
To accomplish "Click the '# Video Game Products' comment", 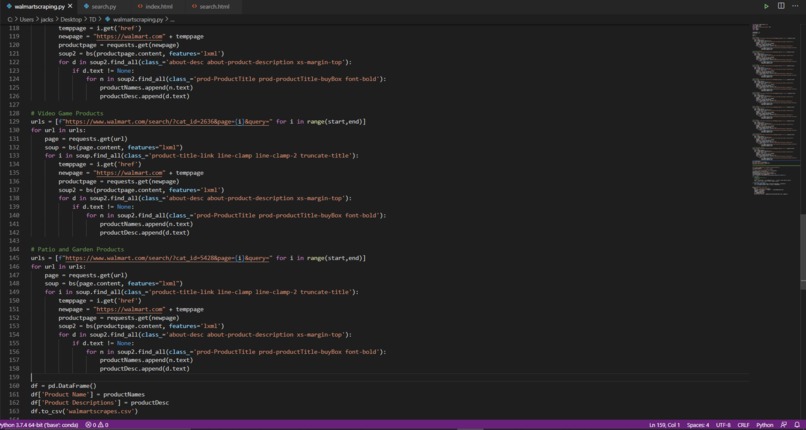I will (67, 113).
